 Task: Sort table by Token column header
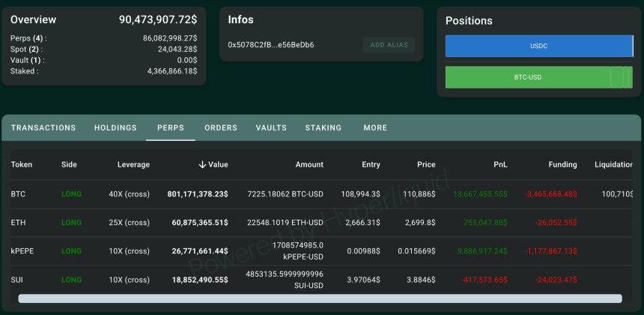point(22,164)
